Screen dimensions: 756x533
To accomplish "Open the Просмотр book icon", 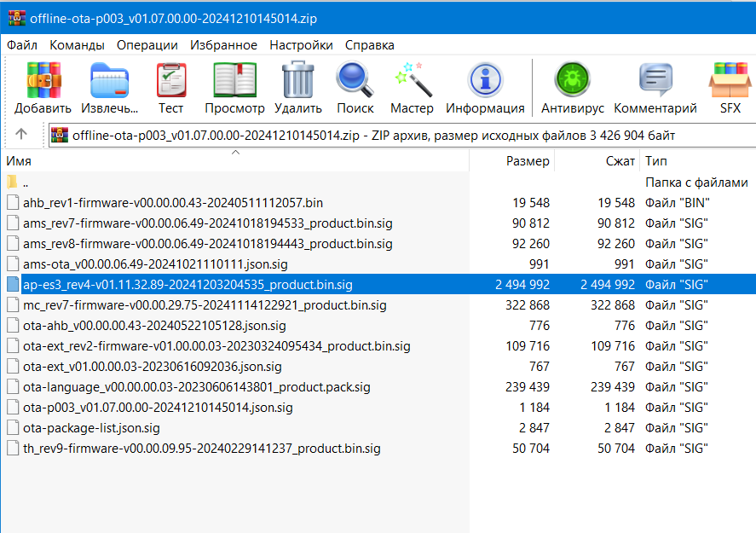I will [234, 80].
